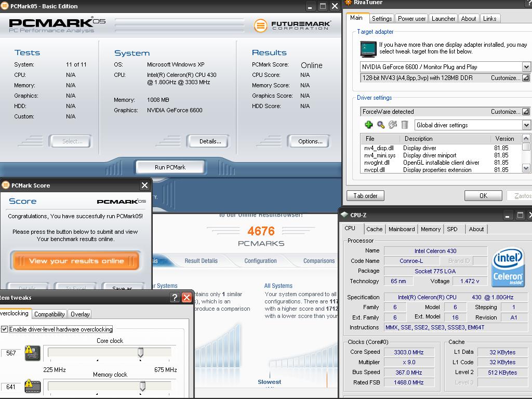Viewport: 532px width, 399px height.
Task: Click the Description column header in driver list
Action: point(445,138)
